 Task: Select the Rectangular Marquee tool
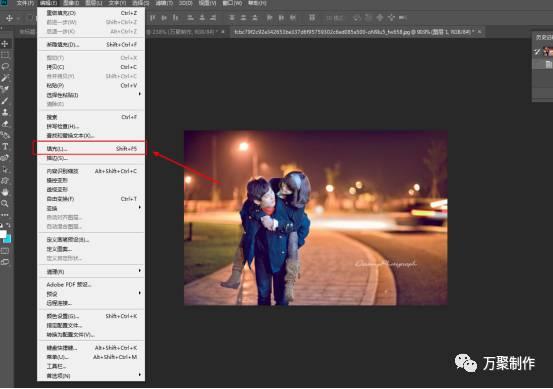click(x=5, y=55)
